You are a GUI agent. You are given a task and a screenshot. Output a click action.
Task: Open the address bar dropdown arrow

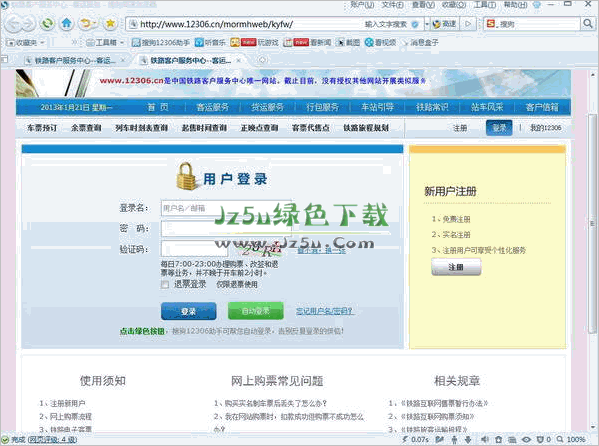pyautogui.click(x=427, y=24)
